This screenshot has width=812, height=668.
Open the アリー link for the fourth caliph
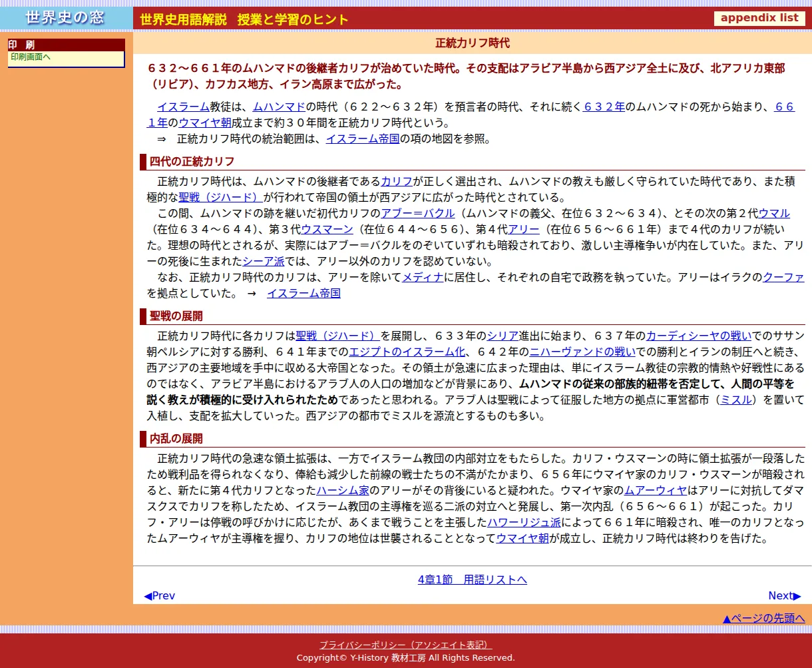[524, 229]
